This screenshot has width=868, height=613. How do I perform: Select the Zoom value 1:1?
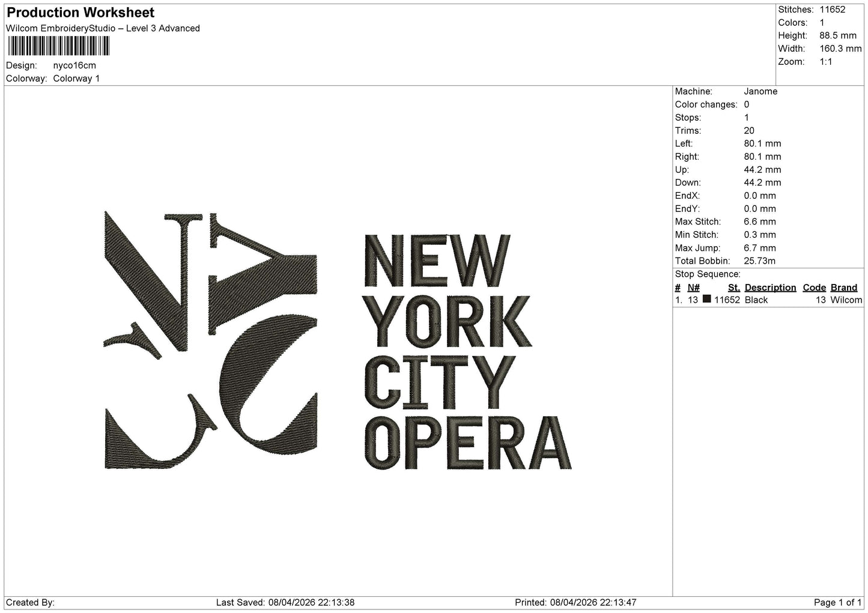[x=826, y=62]
